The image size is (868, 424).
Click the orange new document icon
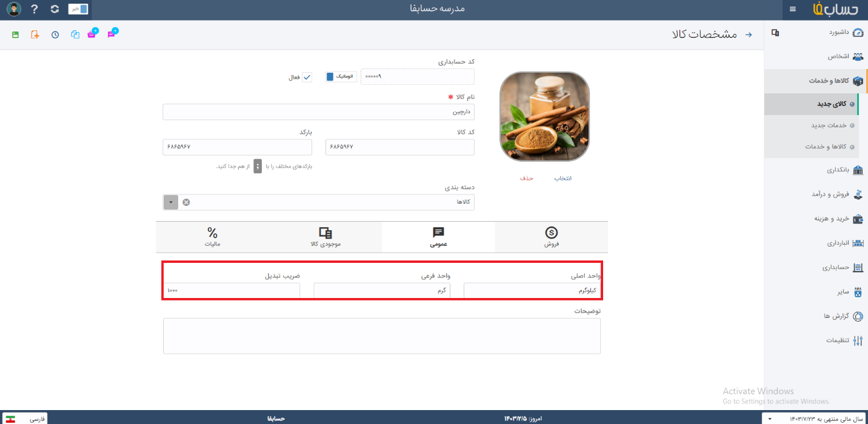click(35, 35)
